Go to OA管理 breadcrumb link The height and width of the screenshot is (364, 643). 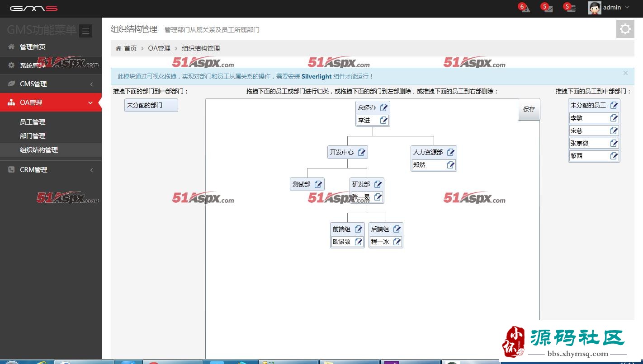coord(159,48)
